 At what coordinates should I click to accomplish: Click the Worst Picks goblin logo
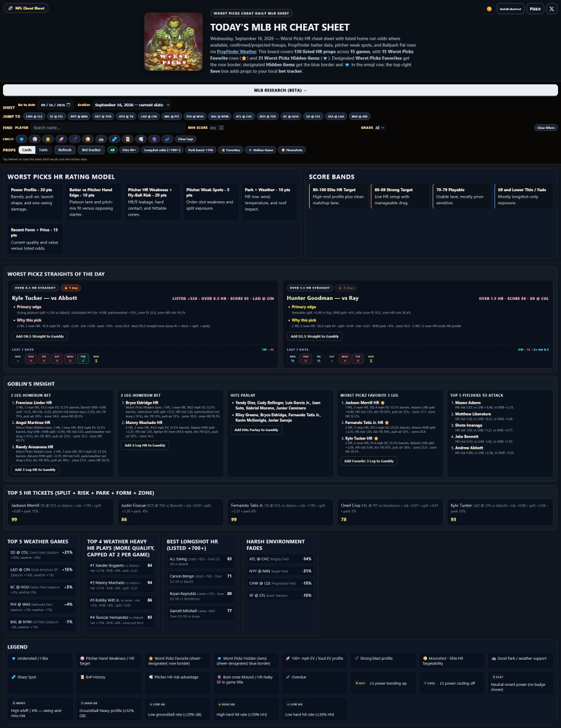[173, 42]
